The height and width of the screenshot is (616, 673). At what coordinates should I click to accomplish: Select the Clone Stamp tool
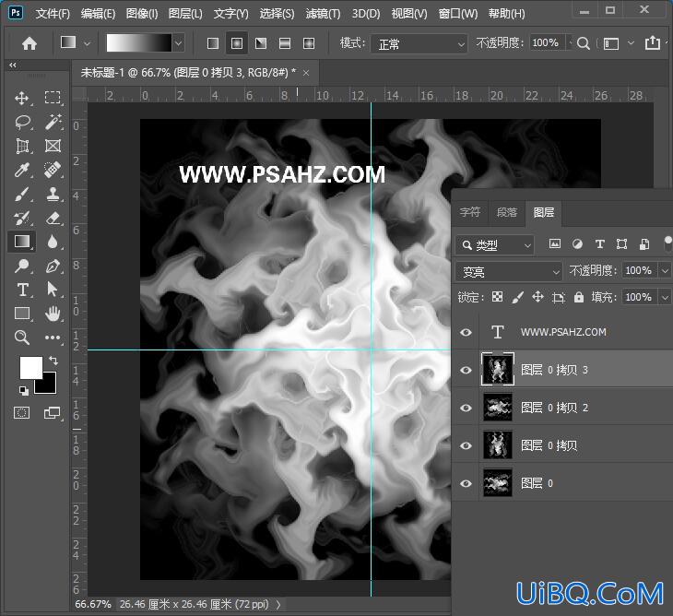(x=53, y=194)
